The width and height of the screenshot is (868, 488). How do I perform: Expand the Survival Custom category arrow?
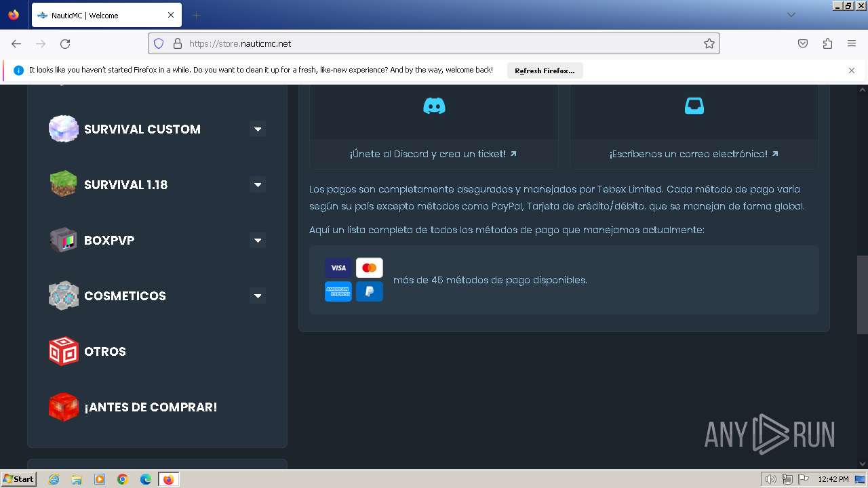258,129
